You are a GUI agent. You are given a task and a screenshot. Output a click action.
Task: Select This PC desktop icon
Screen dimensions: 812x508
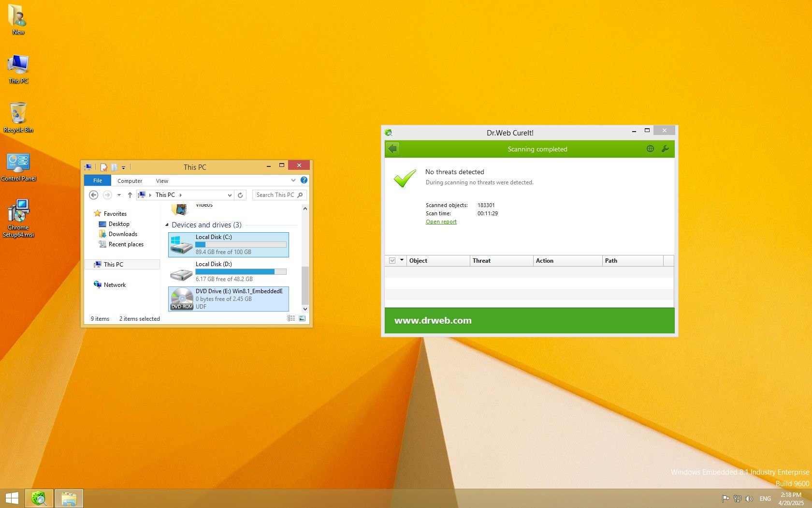click(18, 69)
